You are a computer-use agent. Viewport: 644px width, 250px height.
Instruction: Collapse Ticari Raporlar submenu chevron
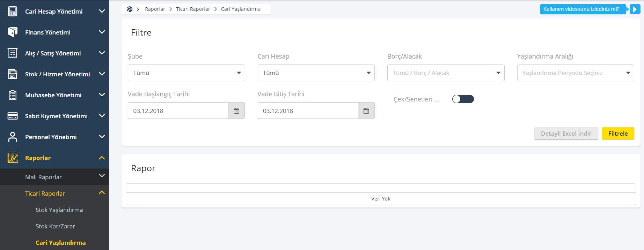102,192
